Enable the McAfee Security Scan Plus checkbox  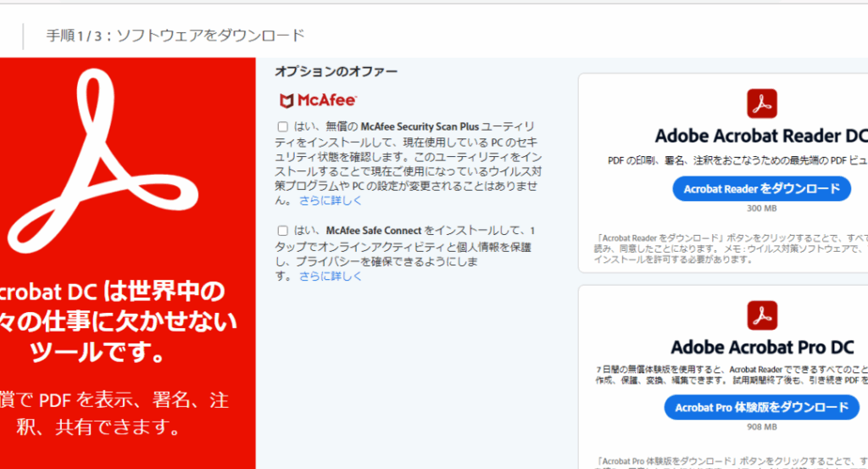coord(282,126)
